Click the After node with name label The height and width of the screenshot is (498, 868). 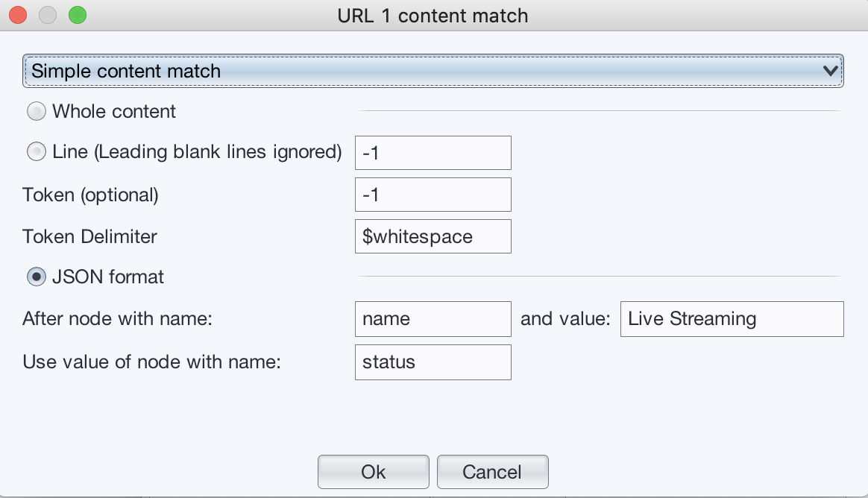(x=118, y=319)
